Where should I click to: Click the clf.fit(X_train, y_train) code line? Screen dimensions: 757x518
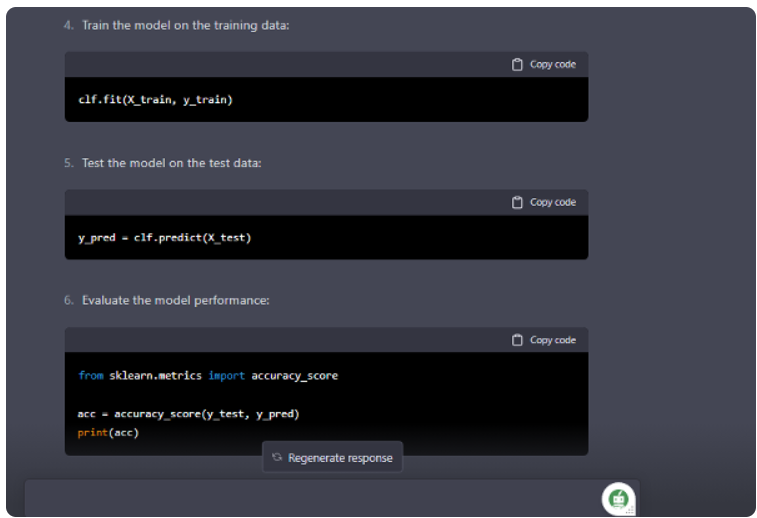coord(155,100)
